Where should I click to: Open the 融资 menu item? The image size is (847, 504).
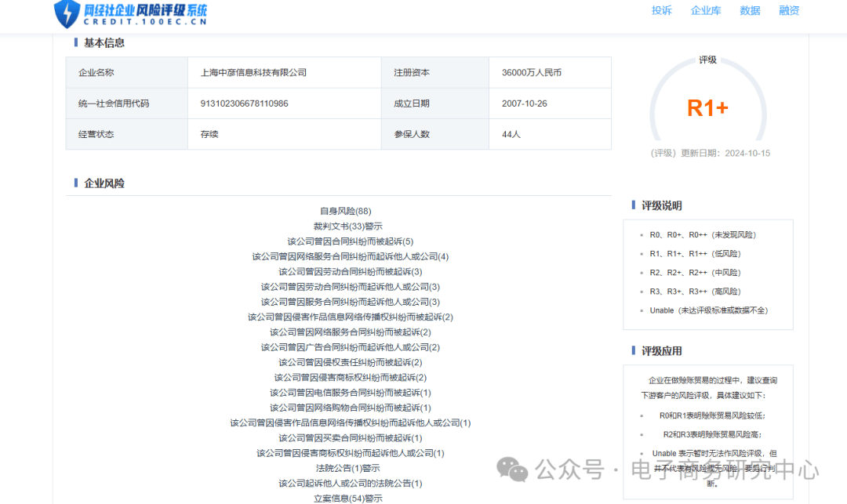coord(789,10)
